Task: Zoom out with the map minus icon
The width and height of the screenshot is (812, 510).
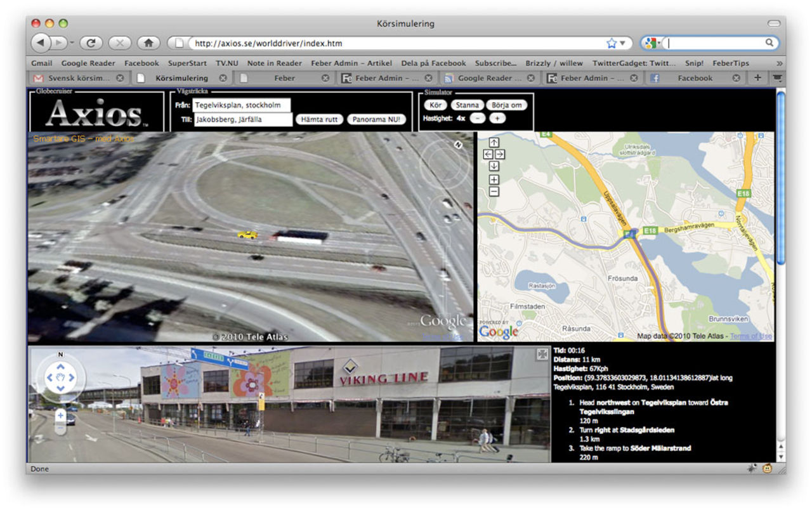Action: pyautogui.click(x=494, y=190)
